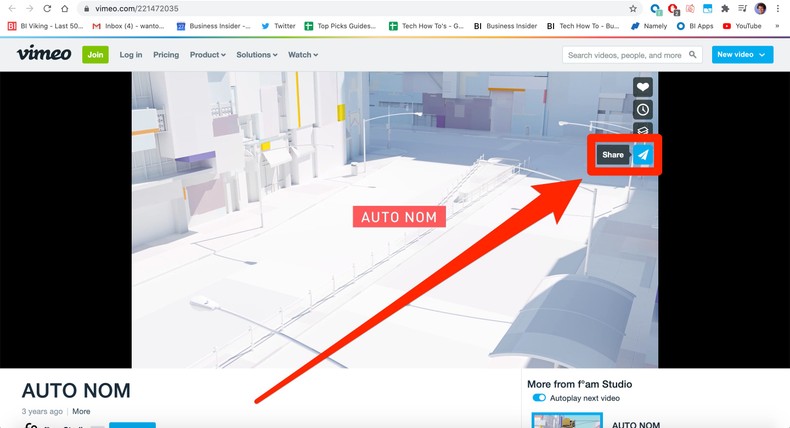790x428 pixels.
Task: Open the YouTube bookmark in bookmarks bar
Action: pyautogui.click(x=742, y=26)
